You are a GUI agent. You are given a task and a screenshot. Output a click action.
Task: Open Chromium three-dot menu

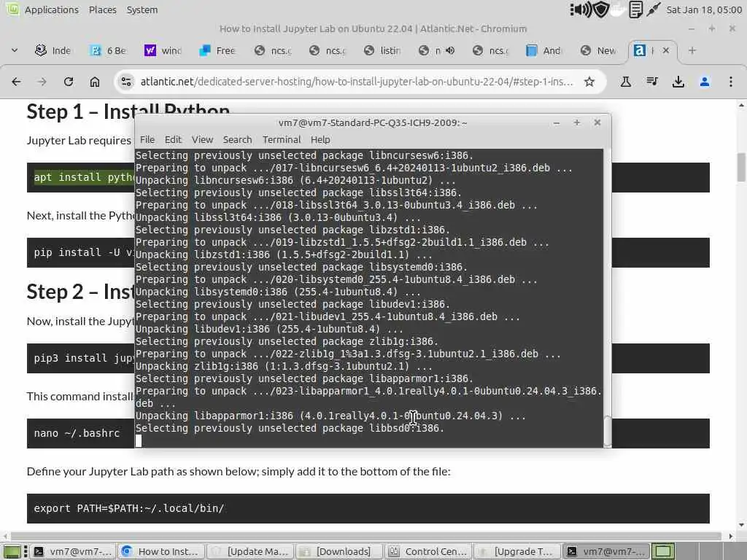coord(731,82)
